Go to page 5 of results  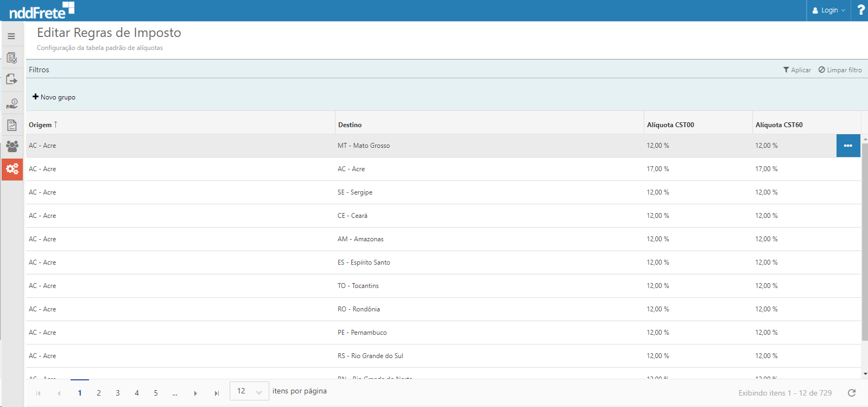click(156, 393)
